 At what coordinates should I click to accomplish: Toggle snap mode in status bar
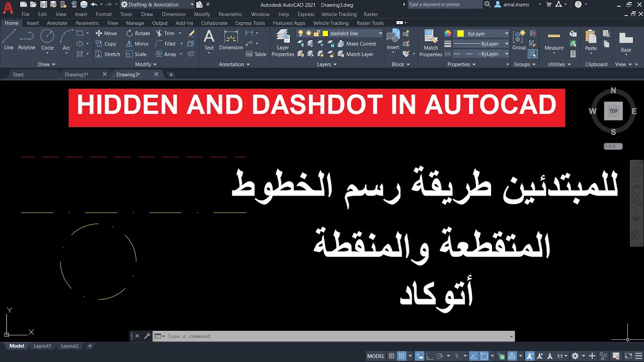click(401, 356)
